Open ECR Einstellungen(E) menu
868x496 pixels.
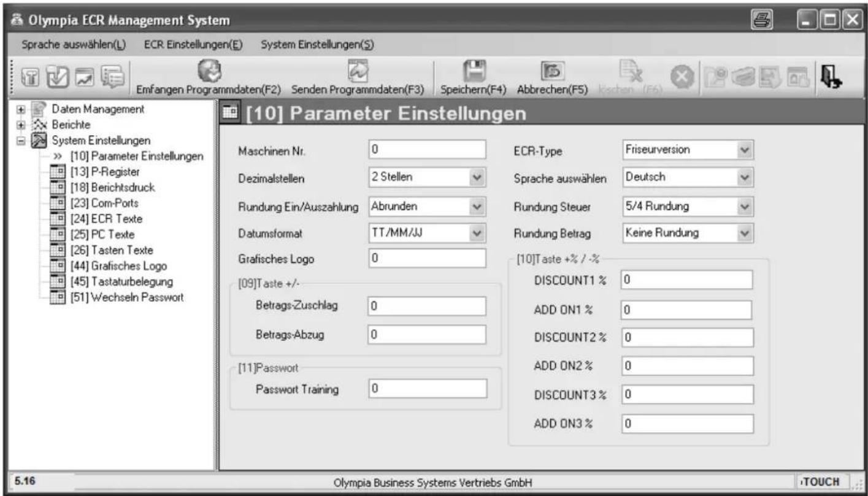click(x=194, y=45)
